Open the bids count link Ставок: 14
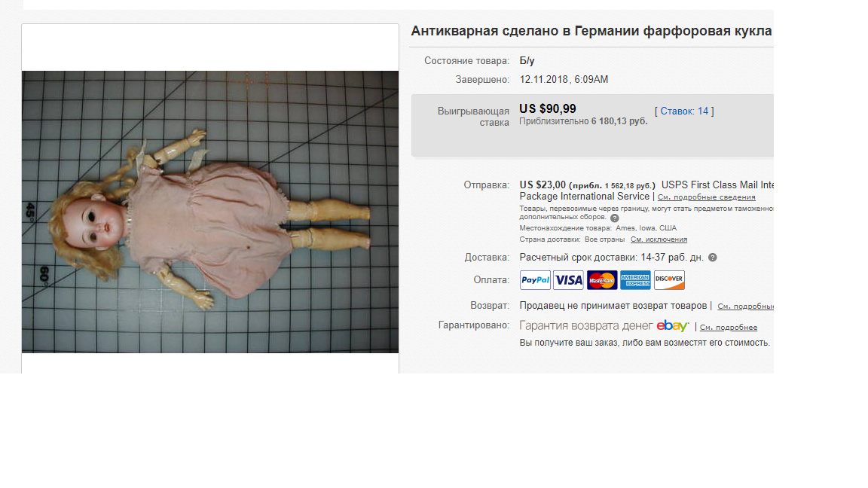This screenshot has width=868, height=488. point(684,111)
